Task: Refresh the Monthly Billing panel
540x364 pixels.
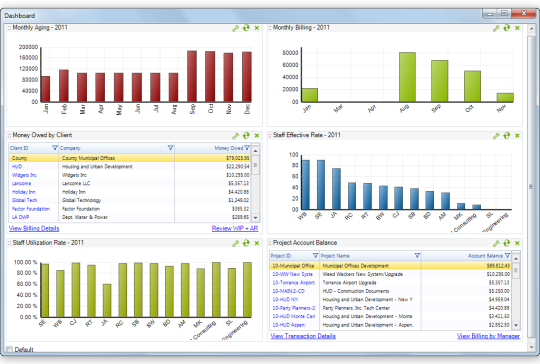Action: [507, 28]
